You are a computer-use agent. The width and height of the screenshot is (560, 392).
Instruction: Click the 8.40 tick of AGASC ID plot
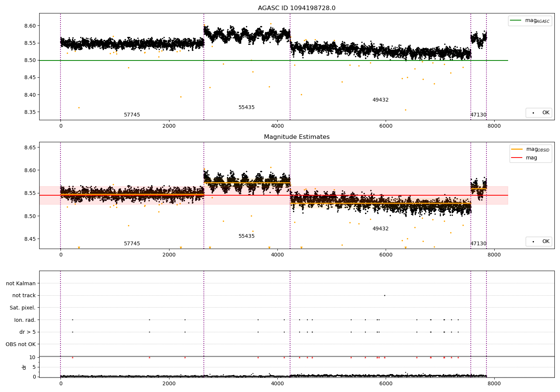30,95
